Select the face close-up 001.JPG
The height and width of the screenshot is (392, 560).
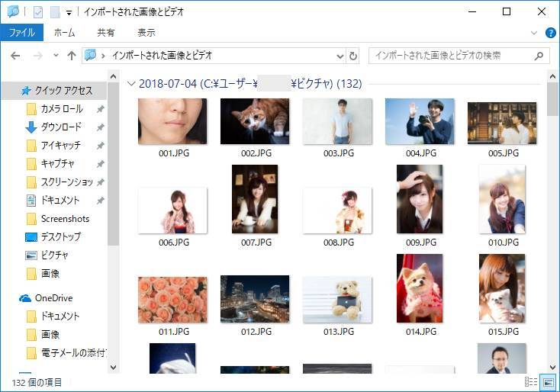(x=172, y=121)
